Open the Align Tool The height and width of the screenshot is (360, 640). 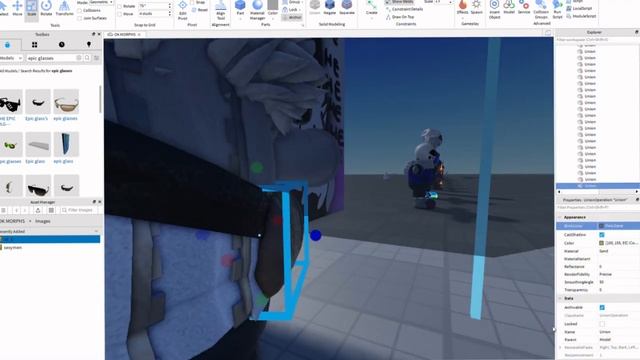click(220, 10)
